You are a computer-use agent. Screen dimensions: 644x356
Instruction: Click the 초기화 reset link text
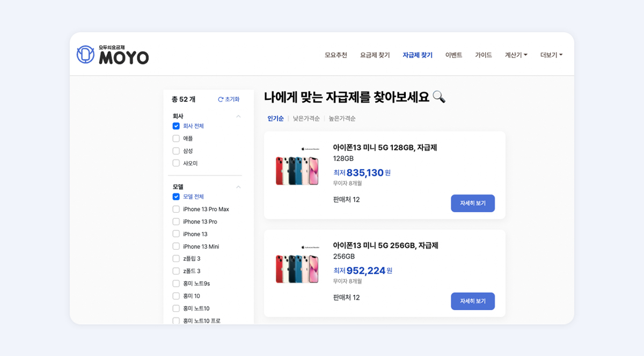(232, 99)
